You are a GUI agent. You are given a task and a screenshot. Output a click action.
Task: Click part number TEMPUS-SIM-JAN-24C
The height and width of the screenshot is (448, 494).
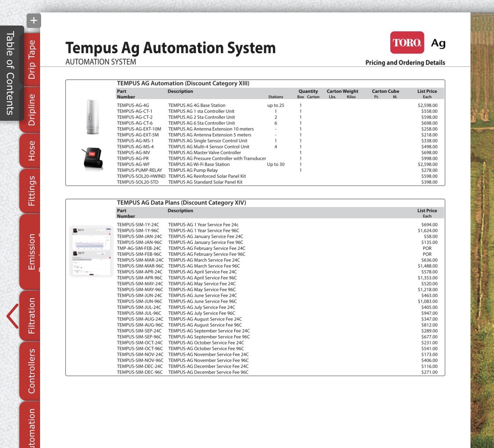(140, 236)
